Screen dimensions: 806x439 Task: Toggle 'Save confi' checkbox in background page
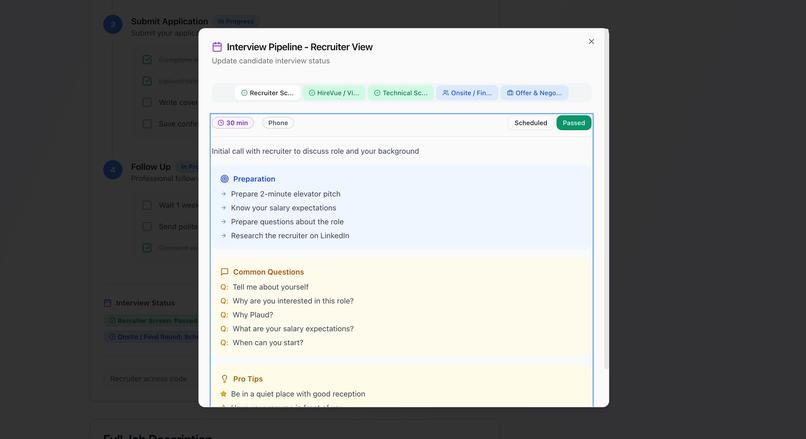(x=147, y=124)
